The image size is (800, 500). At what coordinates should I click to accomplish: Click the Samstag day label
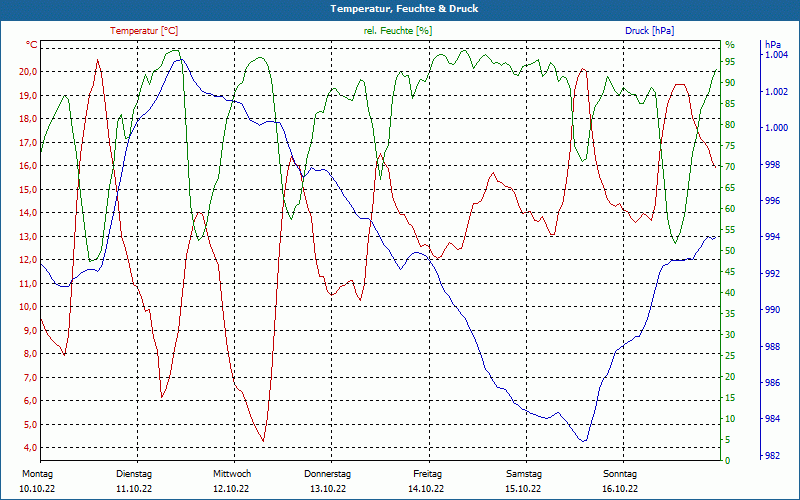click(524, 474)
